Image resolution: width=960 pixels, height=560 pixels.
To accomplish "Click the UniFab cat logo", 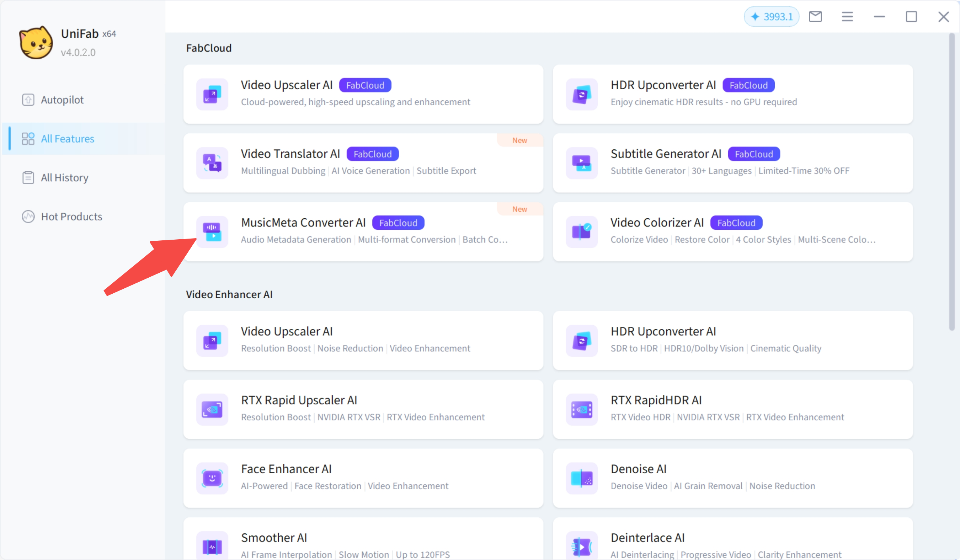I will [36, 43].
